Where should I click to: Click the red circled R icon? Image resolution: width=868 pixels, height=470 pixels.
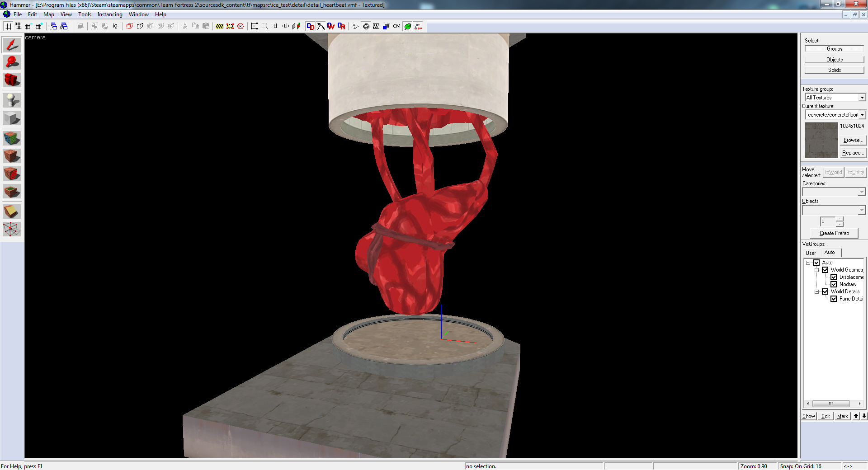point(241,26)
